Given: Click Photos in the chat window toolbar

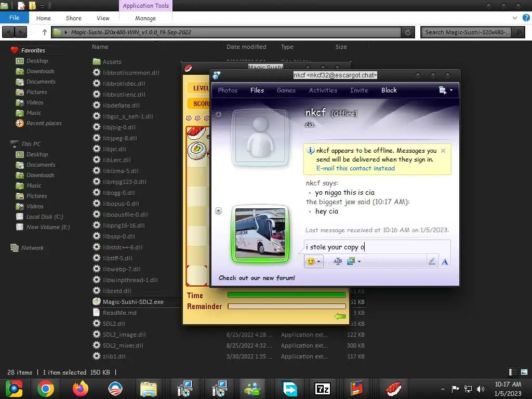Looking at the screenshot, I should pos(228,90).
